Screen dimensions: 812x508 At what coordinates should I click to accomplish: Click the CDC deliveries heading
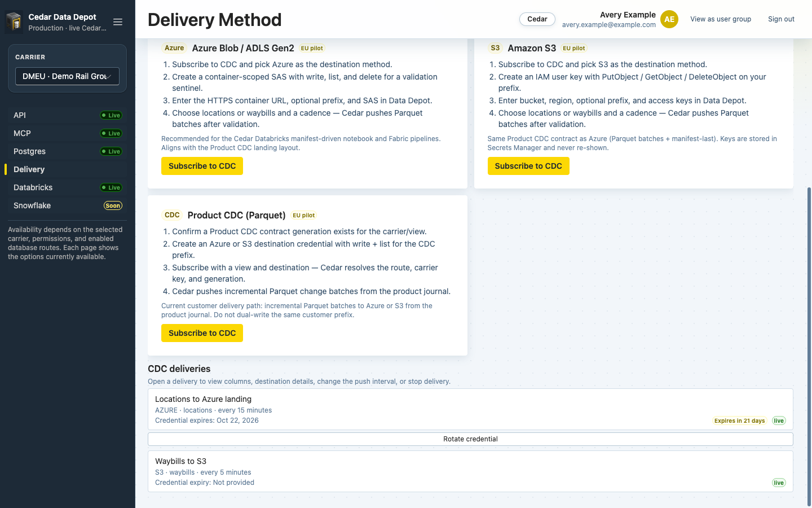coord(179,369)
